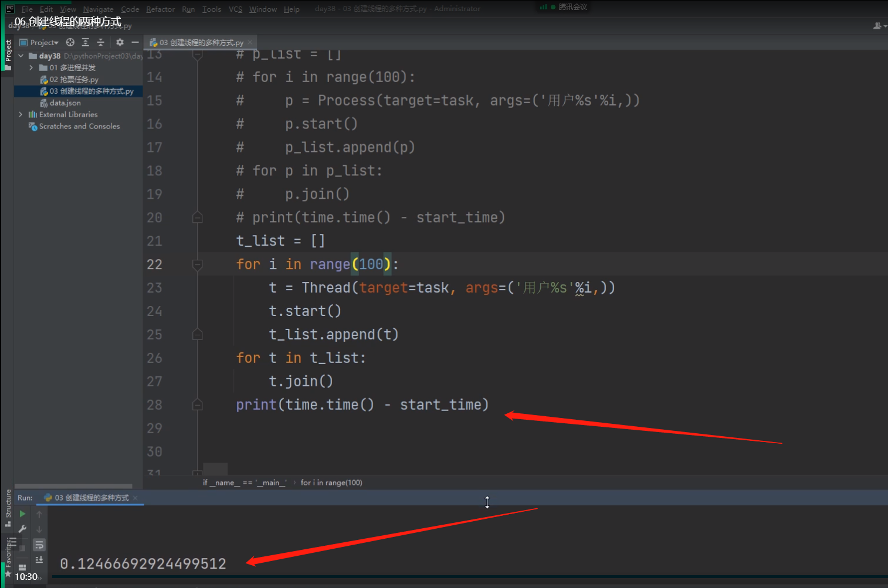Click line number 23 in gutter
Viewport: 888px width, 588px height.
pos(154,288)
